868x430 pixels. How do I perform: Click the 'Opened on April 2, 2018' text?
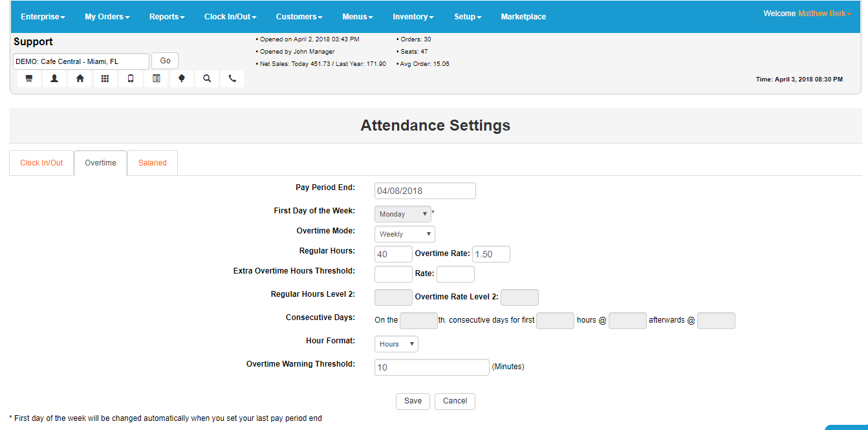coord(309,39)
